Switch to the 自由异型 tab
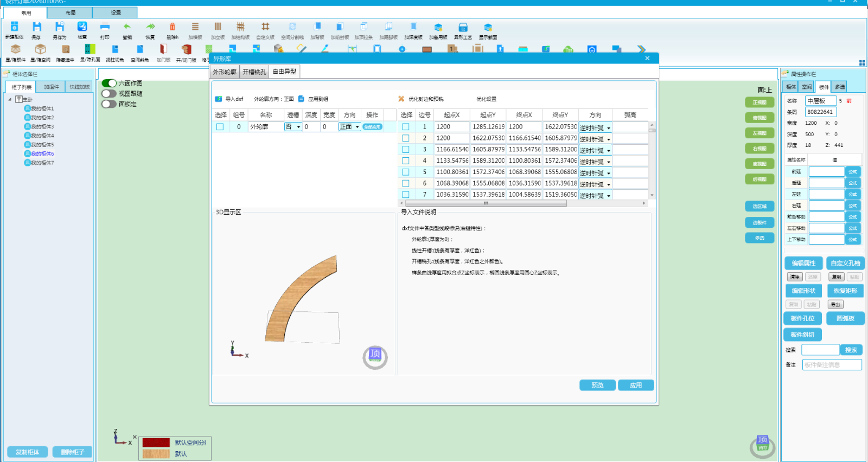The height and width of the screenshot is (462, 868). 284,72
